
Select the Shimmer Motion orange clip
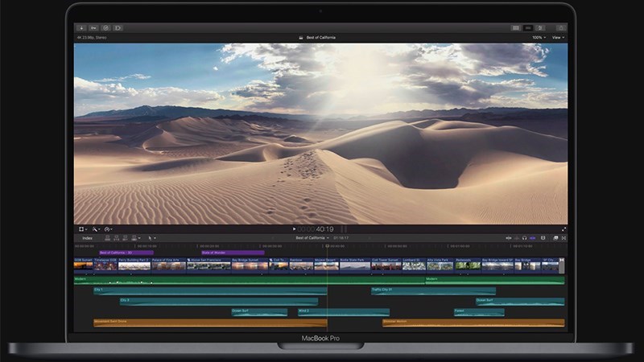click(473, 323)
